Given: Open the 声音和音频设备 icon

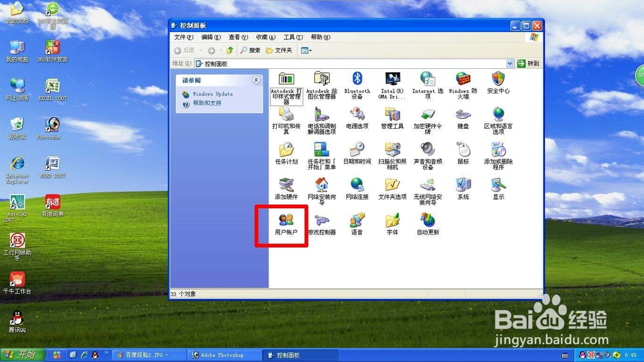Looking at the screenshot, I should 428,156.
